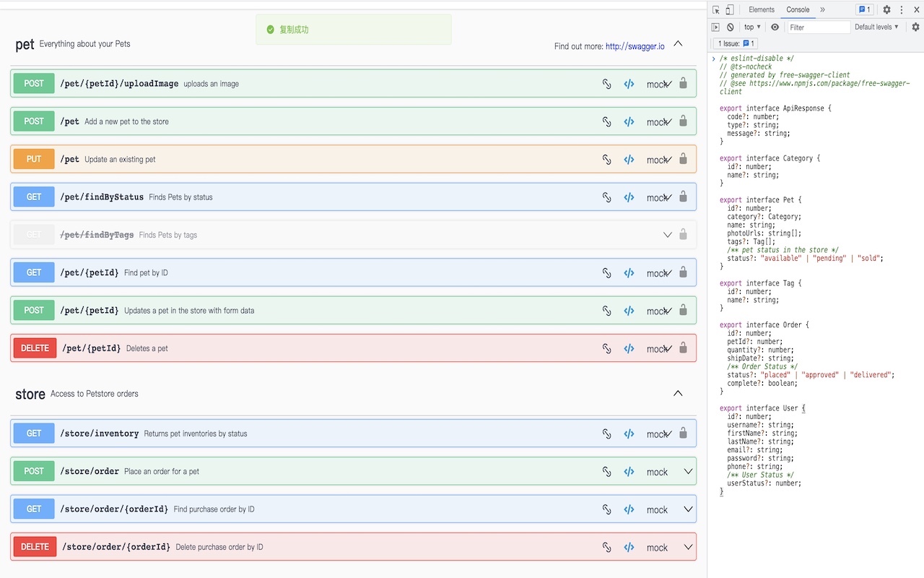The height and width of the screenshot is (578, 924).
Task: Switch to the Console tab
Action: pyautogui.click(x=798, y=9)
